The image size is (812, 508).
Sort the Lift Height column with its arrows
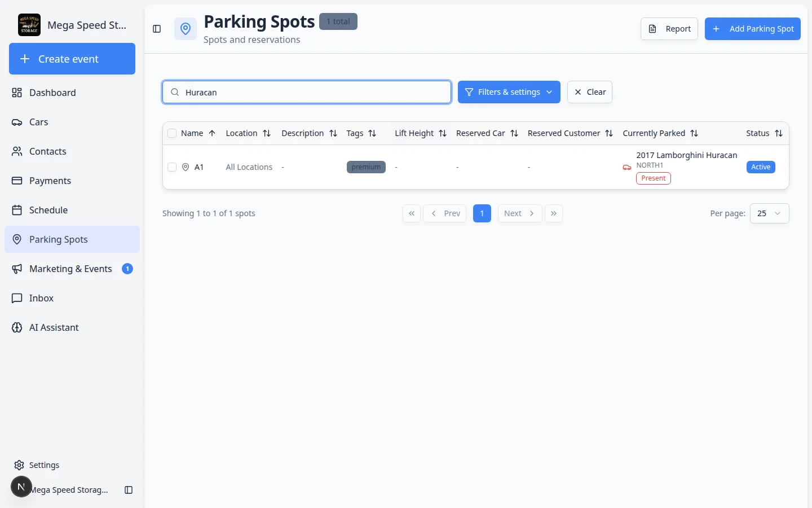point(443,133)
